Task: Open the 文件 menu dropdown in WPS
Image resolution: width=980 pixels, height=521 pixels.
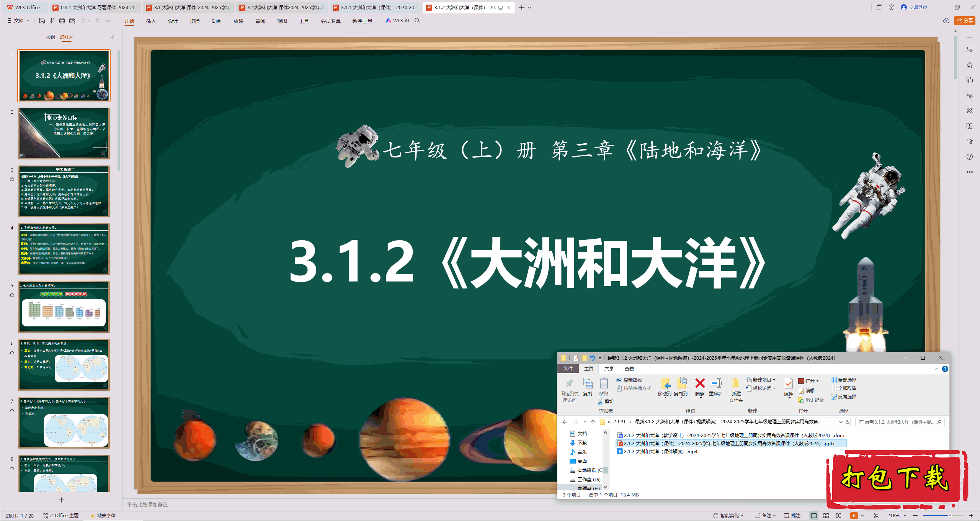Action: coord(18,21)
